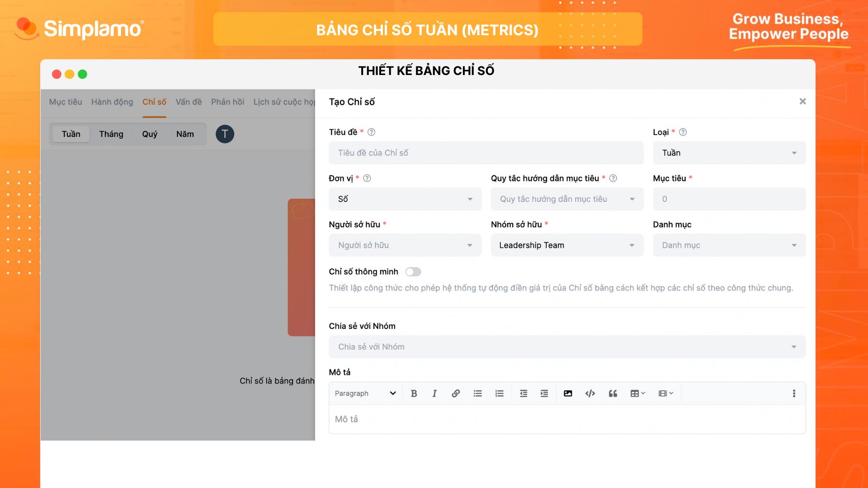Click the Hyperlink insert icon
The width and height of the screenshot is (868, 488).
[455, 393]
